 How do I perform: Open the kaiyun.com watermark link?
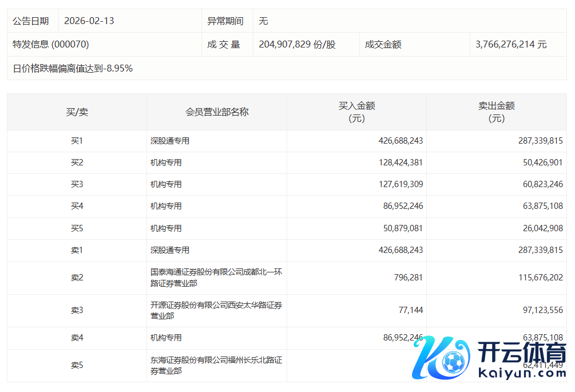[517, 373]
